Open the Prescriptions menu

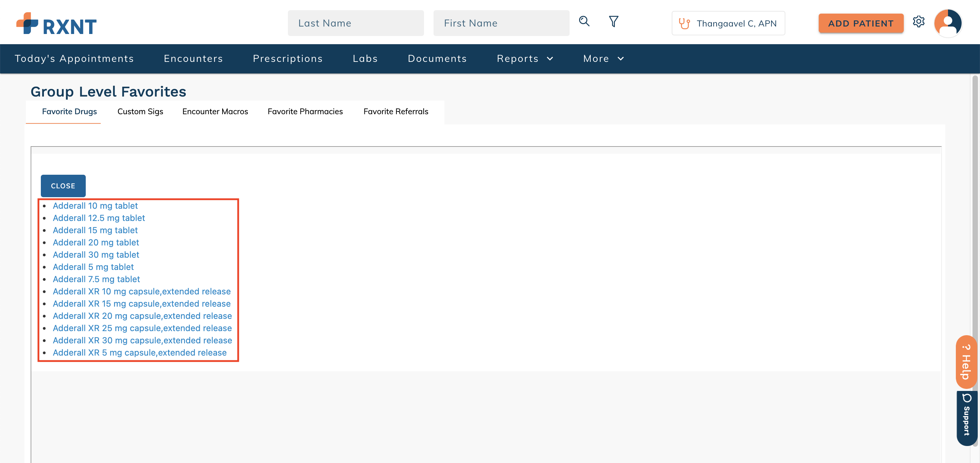(x=288, y=58)
